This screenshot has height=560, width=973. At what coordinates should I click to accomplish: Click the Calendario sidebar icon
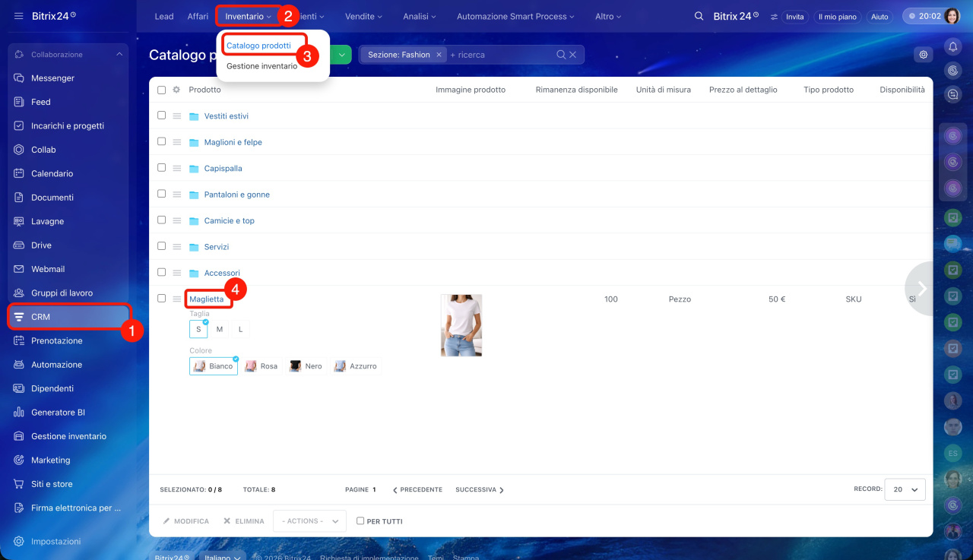point(19,173)
